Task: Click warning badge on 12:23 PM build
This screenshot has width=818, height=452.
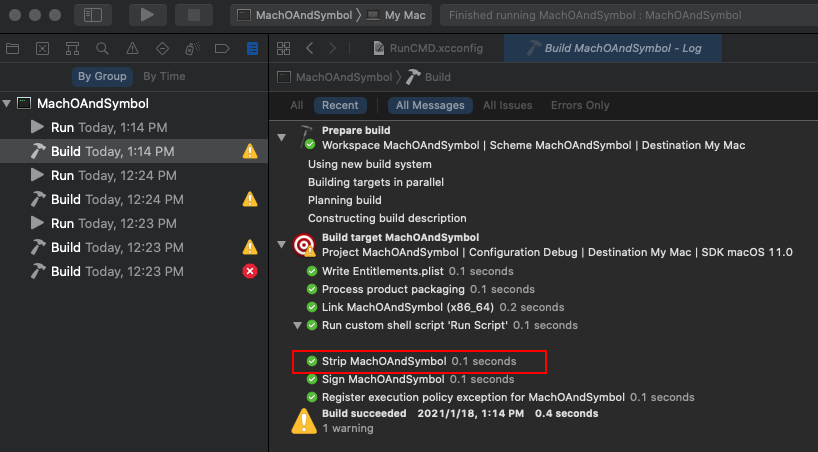Action: 250,247
